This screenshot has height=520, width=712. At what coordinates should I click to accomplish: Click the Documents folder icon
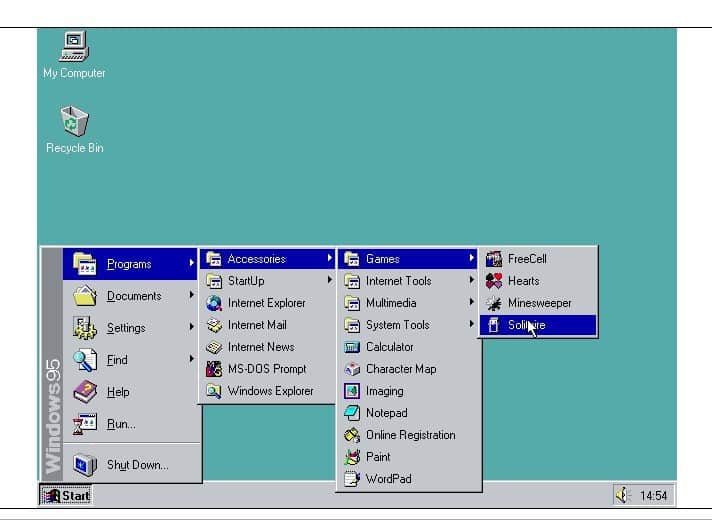click(x=85, y=296)
